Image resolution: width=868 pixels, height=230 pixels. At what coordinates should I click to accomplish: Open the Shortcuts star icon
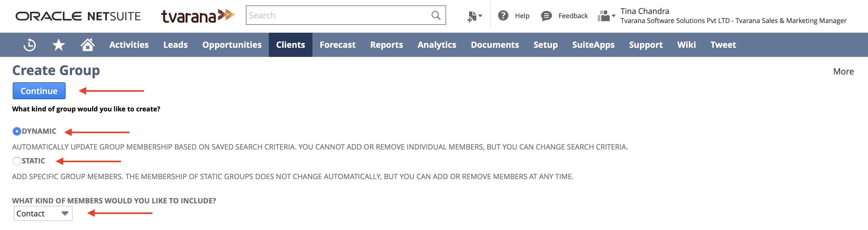tap(59, 45)
